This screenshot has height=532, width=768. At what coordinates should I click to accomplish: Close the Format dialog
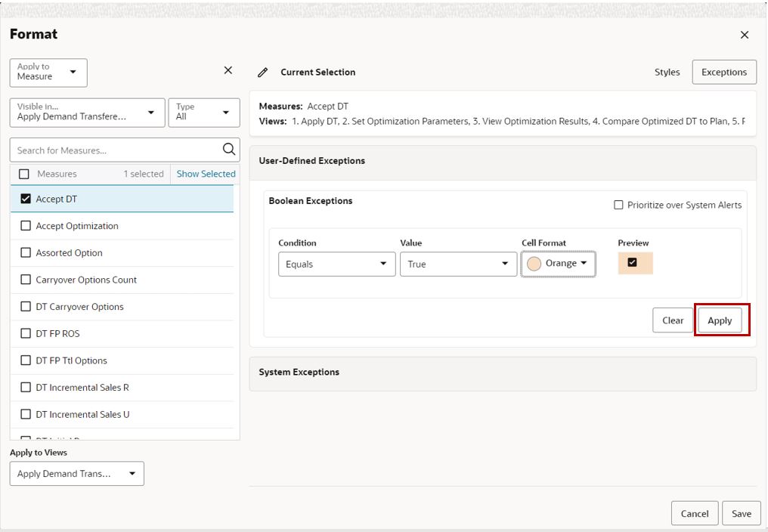pyautogui.click(x=745, y=35)
